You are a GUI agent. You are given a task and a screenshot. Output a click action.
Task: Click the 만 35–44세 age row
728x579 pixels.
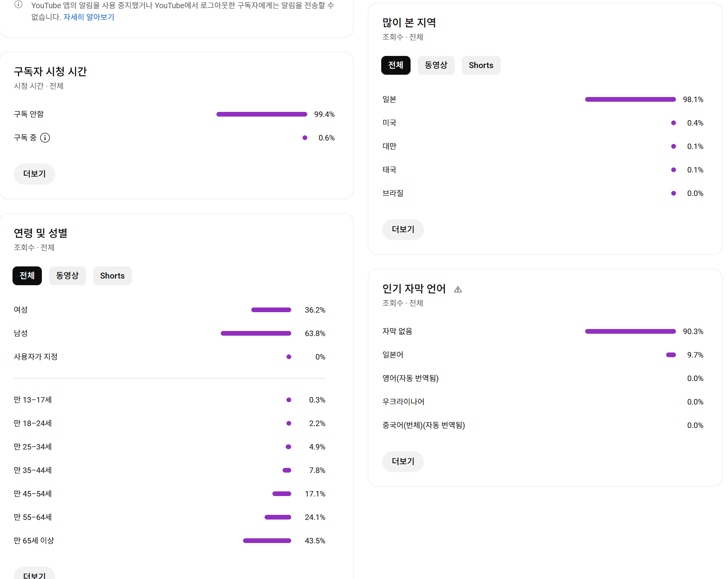(x=169, y=470)
